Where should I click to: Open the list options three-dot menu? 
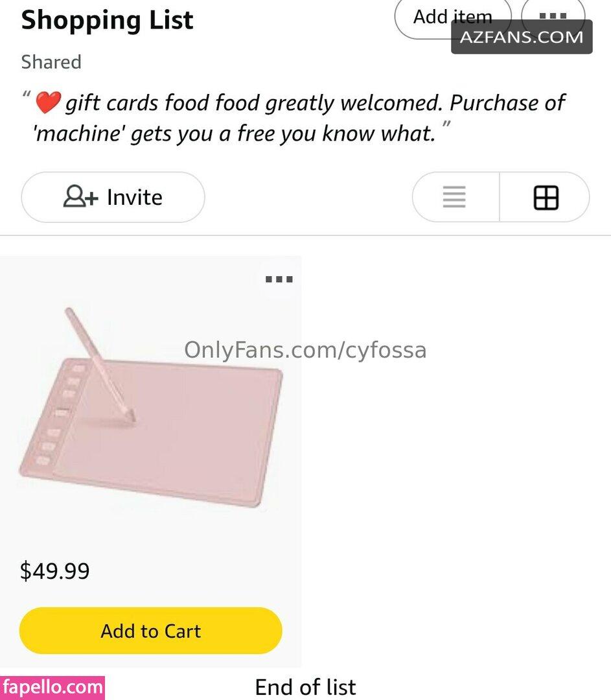[x=553, y=16]
